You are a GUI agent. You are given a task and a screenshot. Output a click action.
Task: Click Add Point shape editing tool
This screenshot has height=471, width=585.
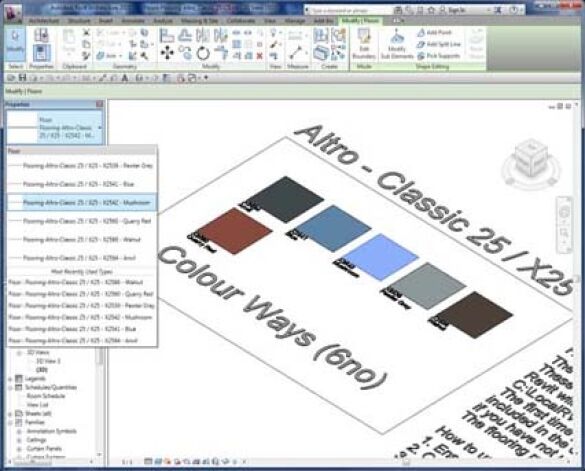(x=435, y=32)
